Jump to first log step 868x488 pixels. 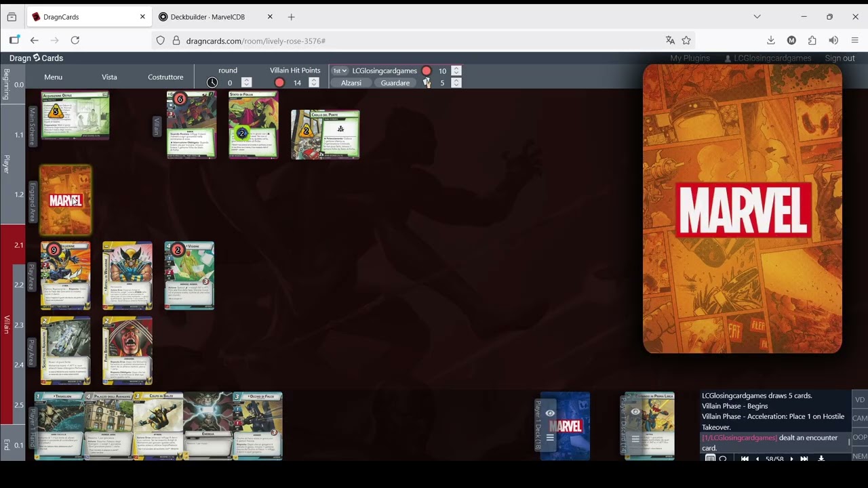(x=745, y=459)
